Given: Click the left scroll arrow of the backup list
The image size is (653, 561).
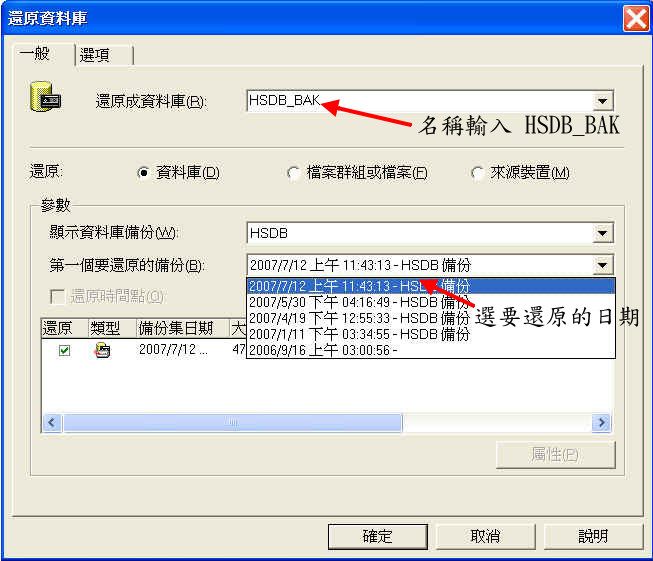Looking at the screenshot, I should (x=52, y=423).
